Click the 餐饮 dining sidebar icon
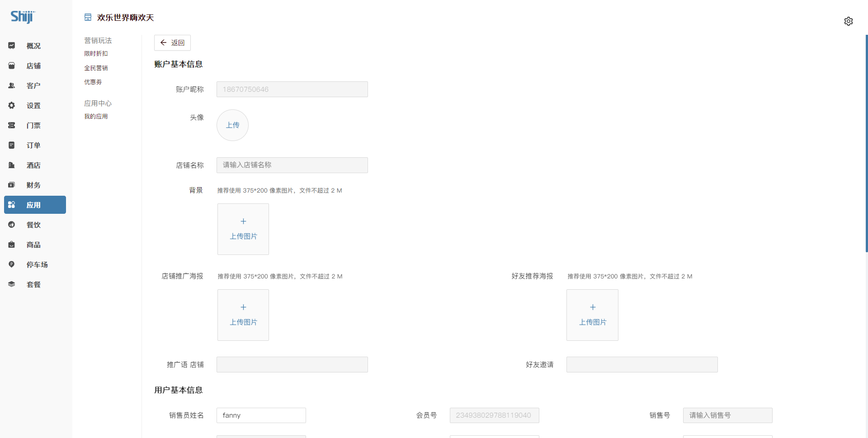This screenshot has height=438, width=868. click(x=12, y=225)
